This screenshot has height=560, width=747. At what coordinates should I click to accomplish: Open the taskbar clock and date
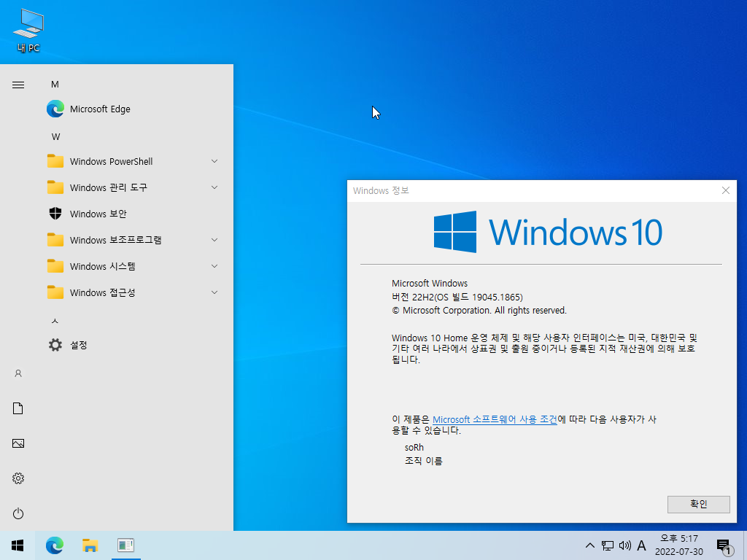pyautogui.click(x=679, y=545)
